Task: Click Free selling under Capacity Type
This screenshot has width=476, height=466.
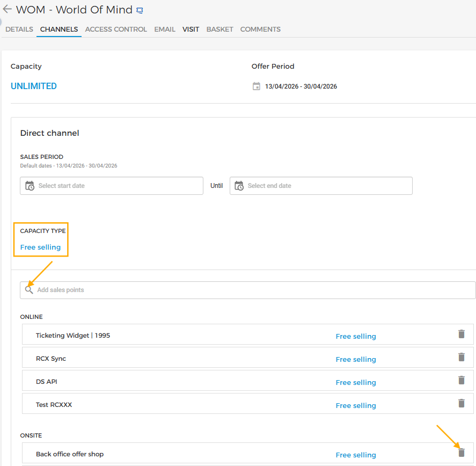Action: pyautogui.click(x=40, y=247)
